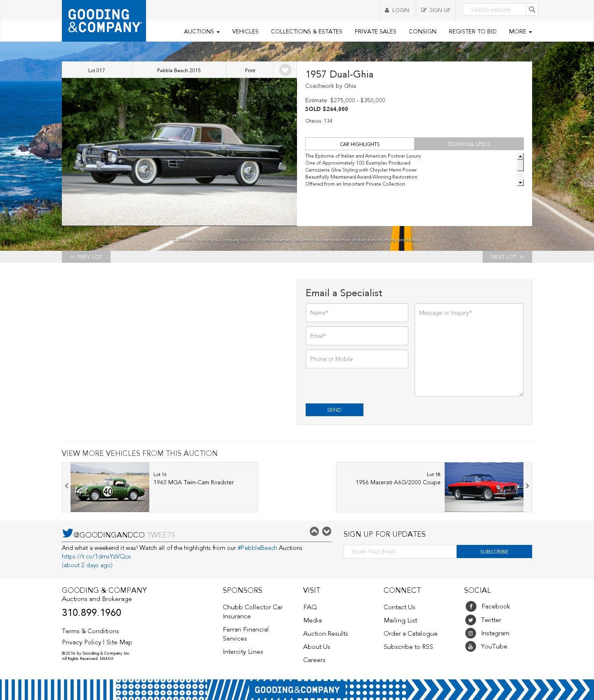The height and width of the screenshot is (700, 594).
Task: Switch to the Technical Specs tab
Action: click(469, 144)
